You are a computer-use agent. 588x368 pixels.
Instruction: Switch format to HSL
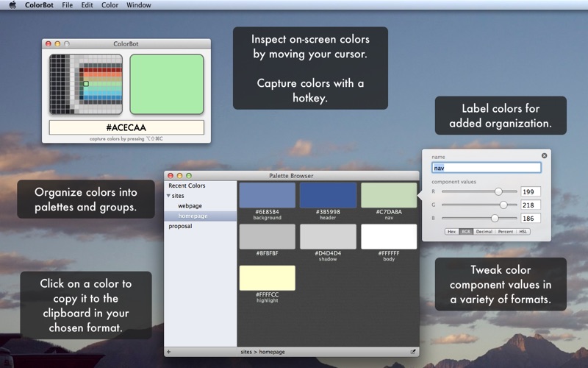tap(523, 232)
